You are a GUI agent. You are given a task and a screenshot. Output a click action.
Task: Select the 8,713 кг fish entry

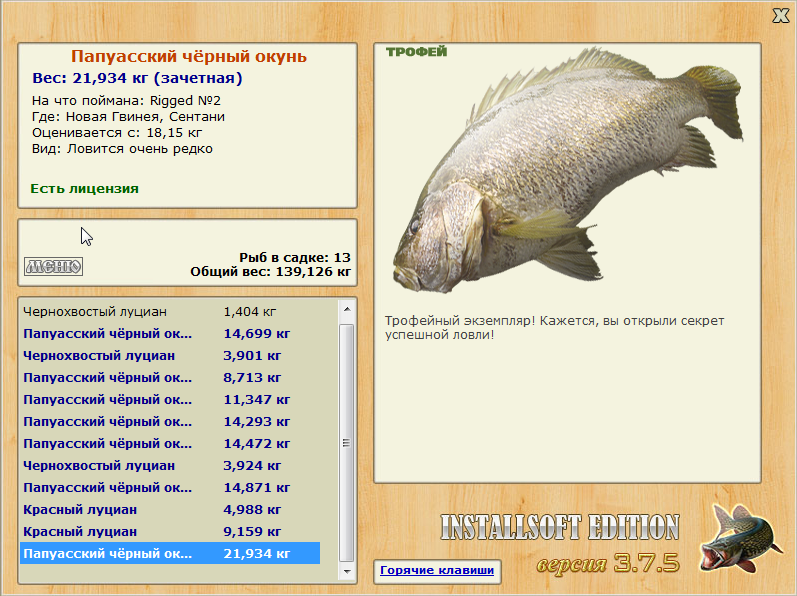click(x=170, y=378)
